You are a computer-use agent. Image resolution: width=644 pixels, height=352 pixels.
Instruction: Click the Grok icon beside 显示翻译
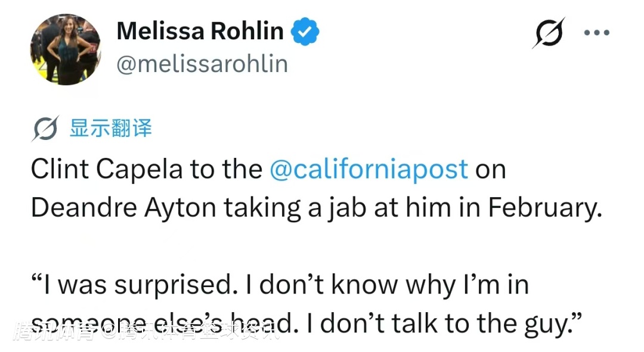tap(45, 129)
